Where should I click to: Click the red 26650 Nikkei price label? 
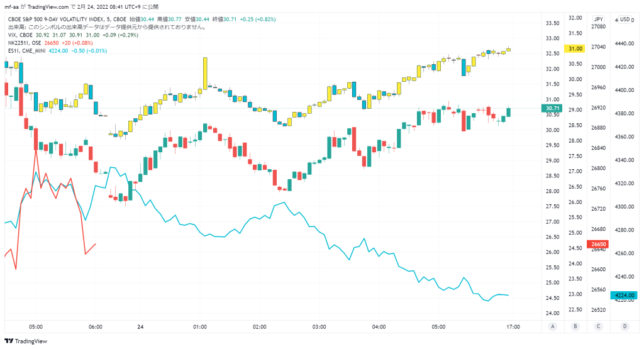599,244
